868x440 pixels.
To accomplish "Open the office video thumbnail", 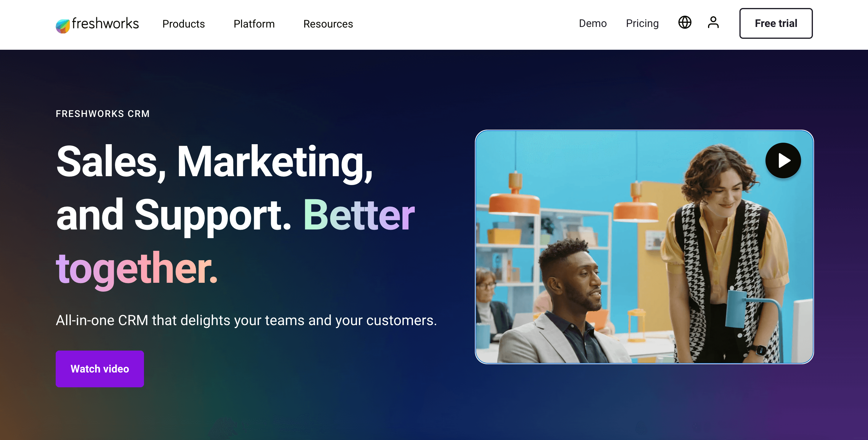I will (x=644, y=247).
